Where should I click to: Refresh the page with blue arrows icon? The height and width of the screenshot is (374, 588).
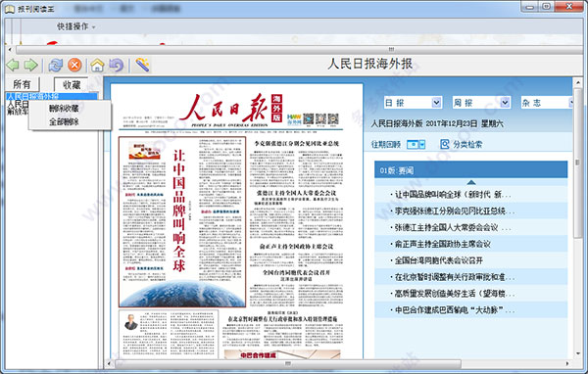pyautogui.click(x=56, y=66)
